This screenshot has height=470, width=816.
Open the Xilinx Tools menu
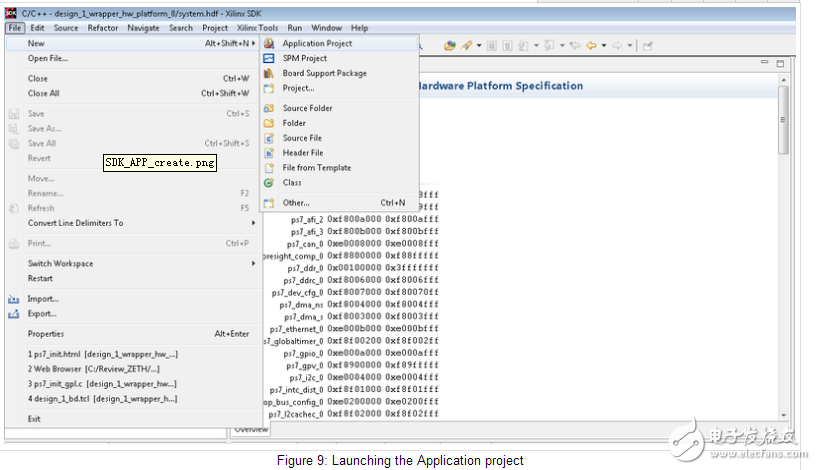click(x=258, y=28)
